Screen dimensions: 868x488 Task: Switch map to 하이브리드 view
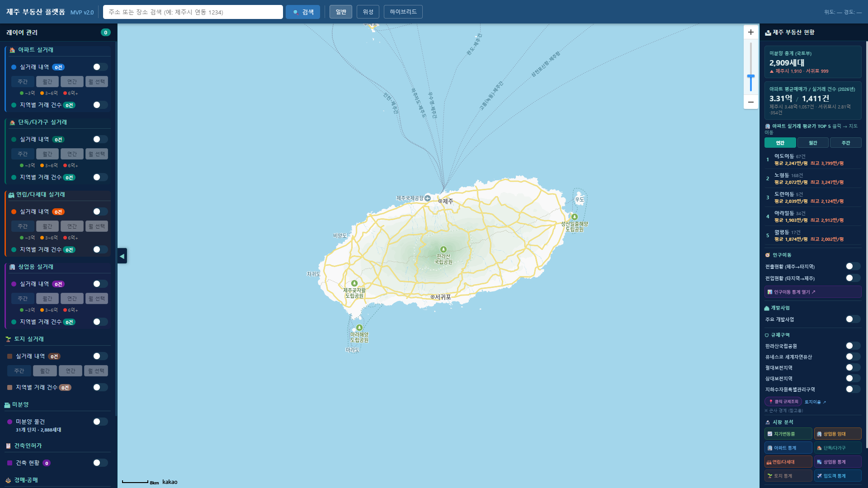pyautogui.click(x=403, y=12)
